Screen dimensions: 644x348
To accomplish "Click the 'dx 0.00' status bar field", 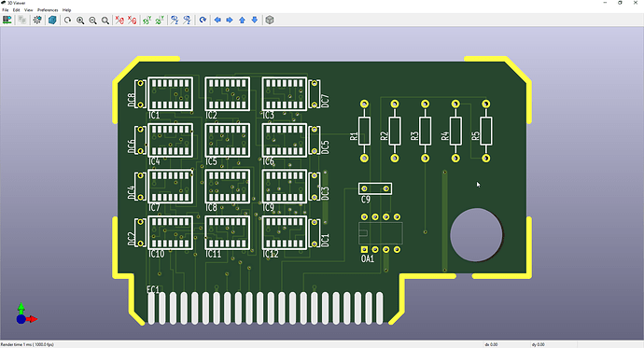I will [491, 344].
